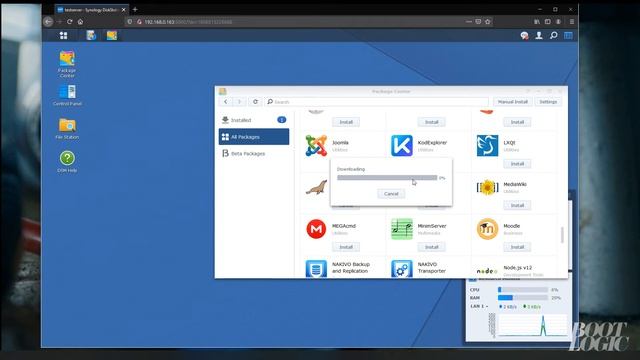
Task: Click the network traffic graph in widget
Action: tap(533, 325)
